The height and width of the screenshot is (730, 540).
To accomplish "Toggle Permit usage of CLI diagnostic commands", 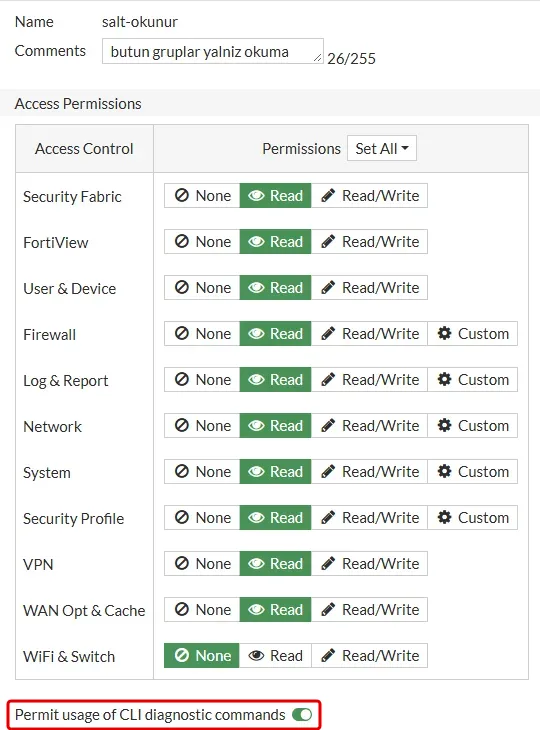I will [302, 714].
